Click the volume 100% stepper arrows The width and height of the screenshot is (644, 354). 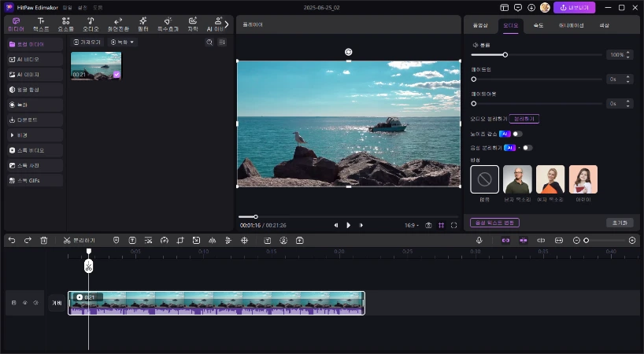[627, 54]
